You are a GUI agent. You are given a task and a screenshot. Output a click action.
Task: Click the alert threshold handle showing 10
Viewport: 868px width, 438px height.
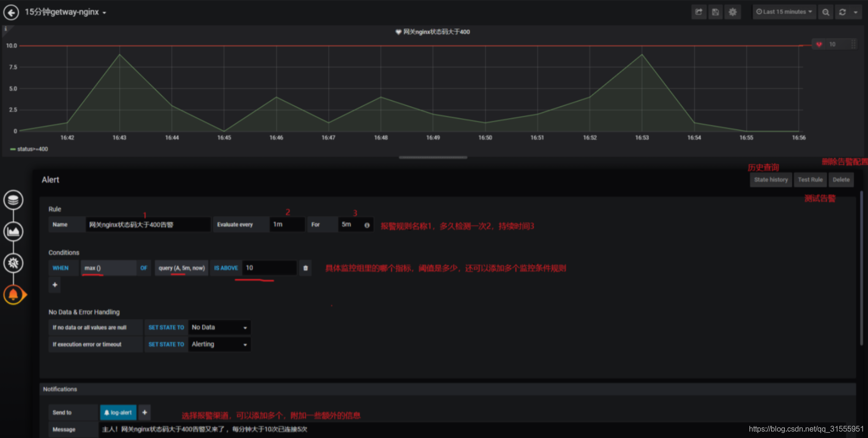point(834,44)
